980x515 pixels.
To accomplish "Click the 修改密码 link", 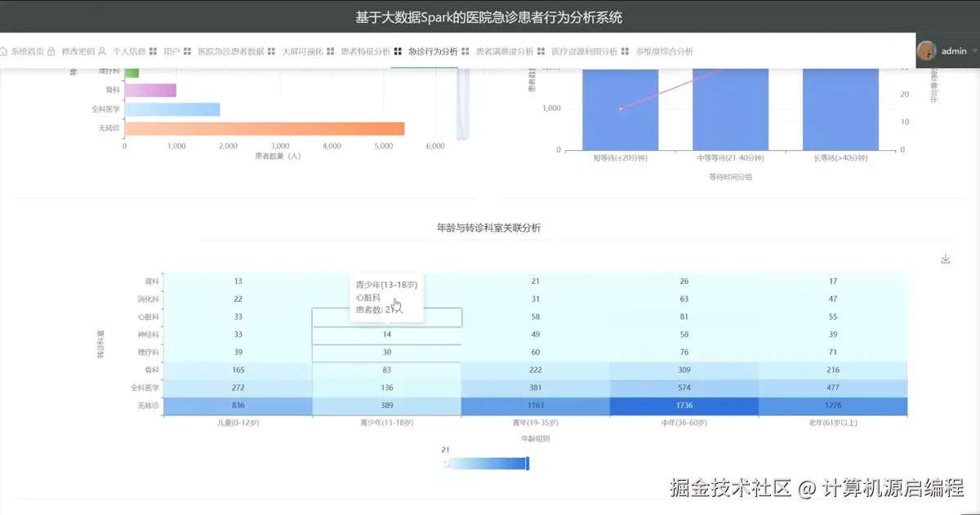I will [x=80, y=50].
